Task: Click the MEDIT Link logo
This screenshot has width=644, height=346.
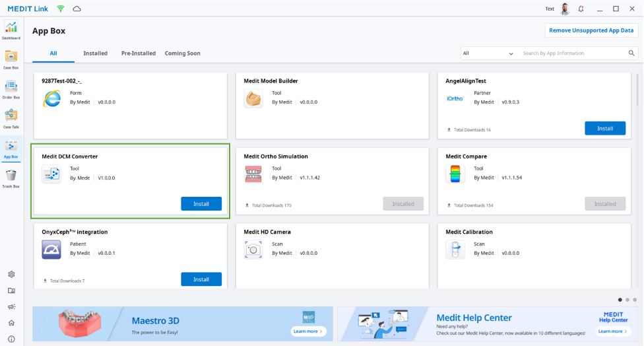Action: click(28, 9)
